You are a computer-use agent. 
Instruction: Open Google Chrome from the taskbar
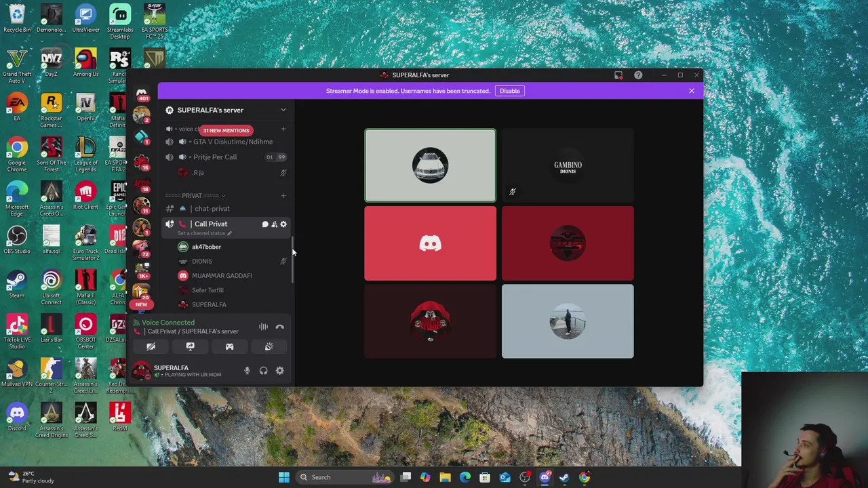pos(584,477)
